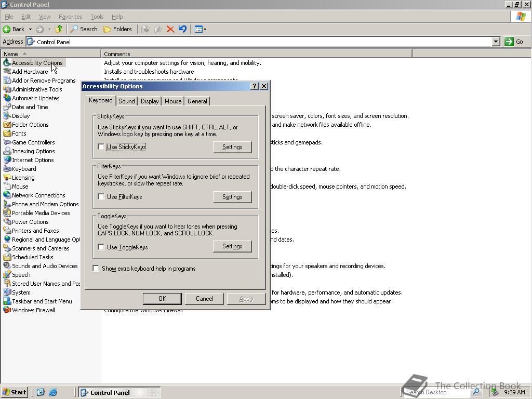The width and height of the screenshot is (532, 399).
Task: Click the green Go button
Action: coord(514,42)
